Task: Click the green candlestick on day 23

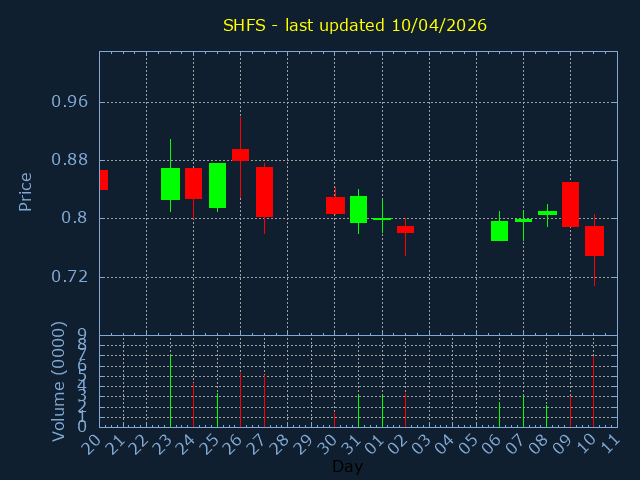Action: [170, 184]
